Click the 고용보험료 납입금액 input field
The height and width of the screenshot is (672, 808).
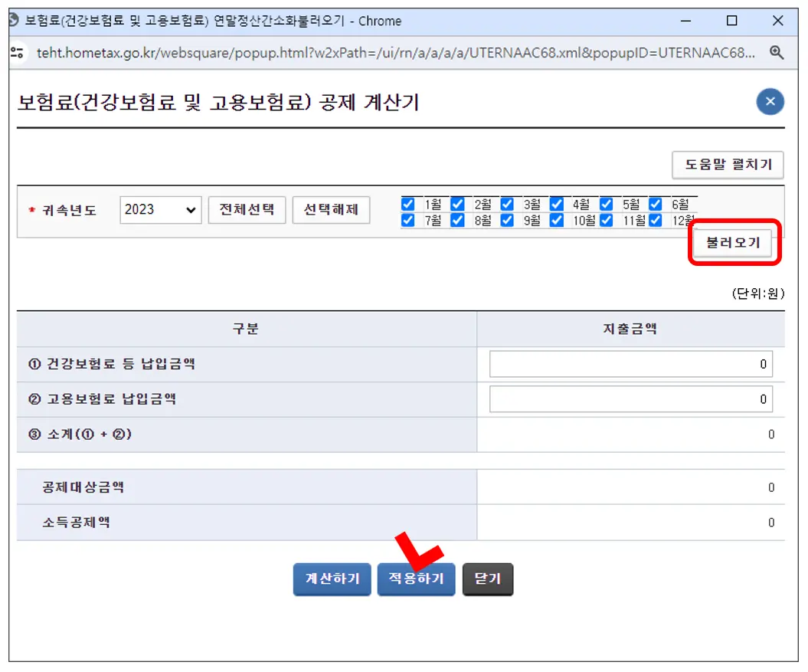tap(630, 399)
